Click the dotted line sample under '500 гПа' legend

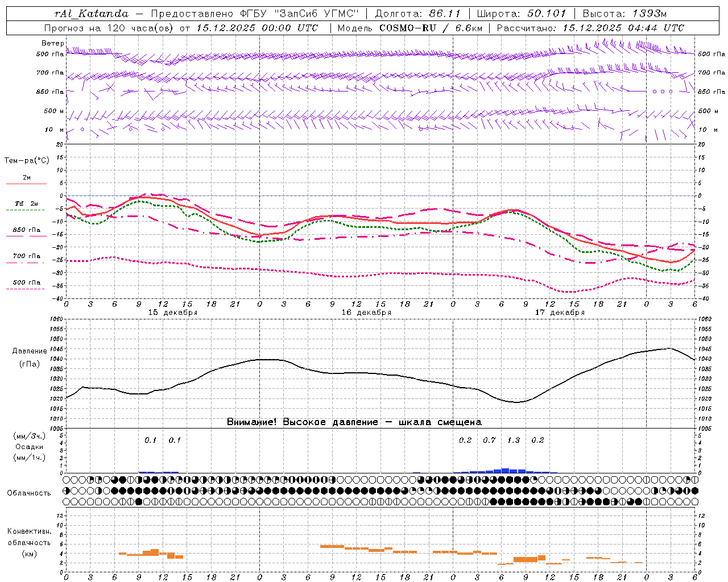(26, 289)
